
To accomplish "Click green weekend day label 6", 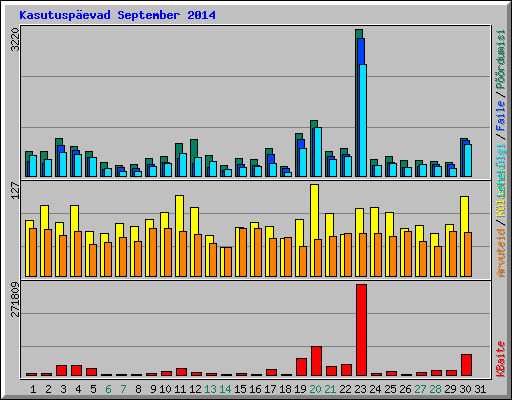I will click(108, 389).
